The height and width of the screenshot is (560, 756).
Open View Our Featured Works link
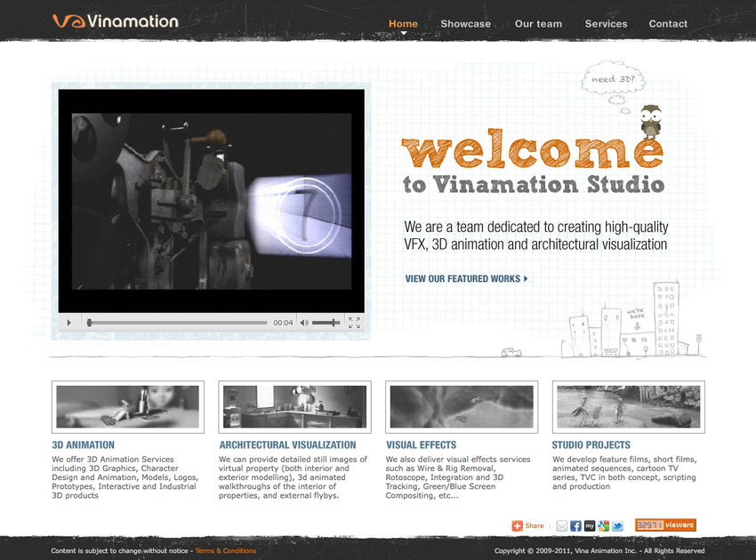pyautogui.click(x=466, y=278)
